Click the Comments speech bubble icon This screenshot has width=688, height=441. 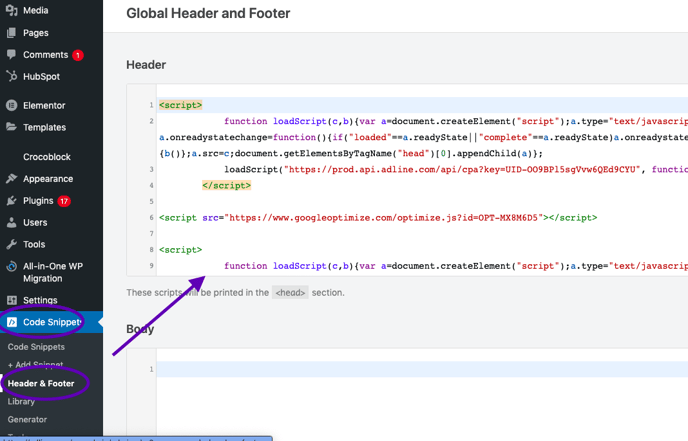(12, 54)
